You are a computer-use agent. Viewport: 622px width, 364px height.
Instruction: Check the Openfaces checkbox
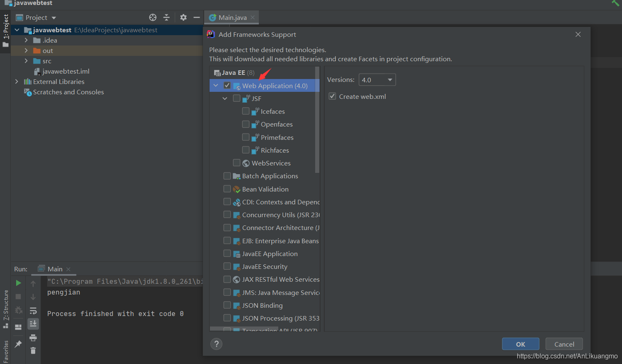pyautogui.click(x=246, y=124)
